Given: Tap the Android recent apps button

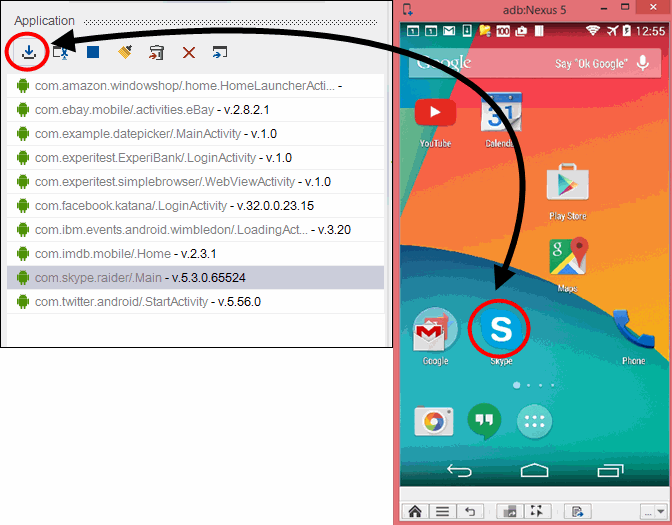Looking at the screenshot, I should [x=610, y=471].
